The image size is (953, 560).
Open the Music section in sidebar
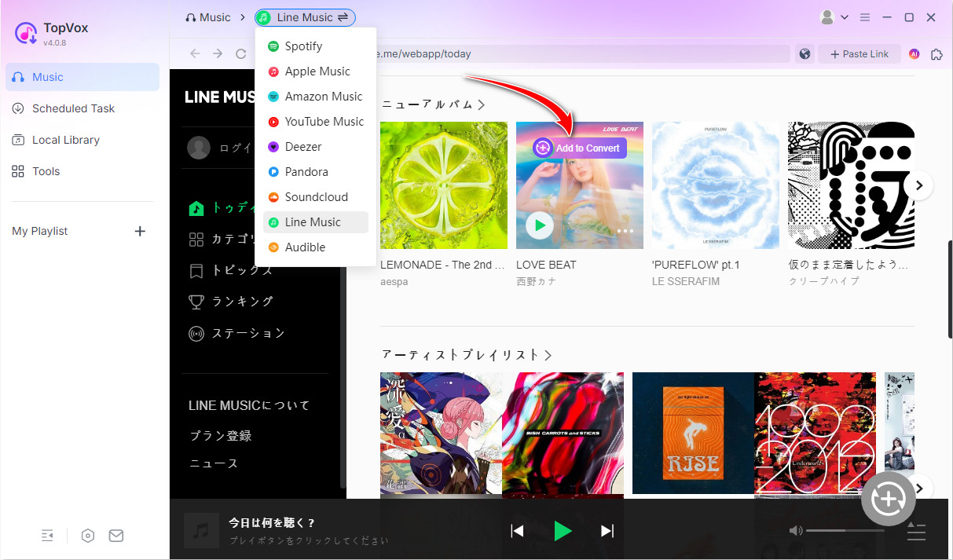pos(82,77)
